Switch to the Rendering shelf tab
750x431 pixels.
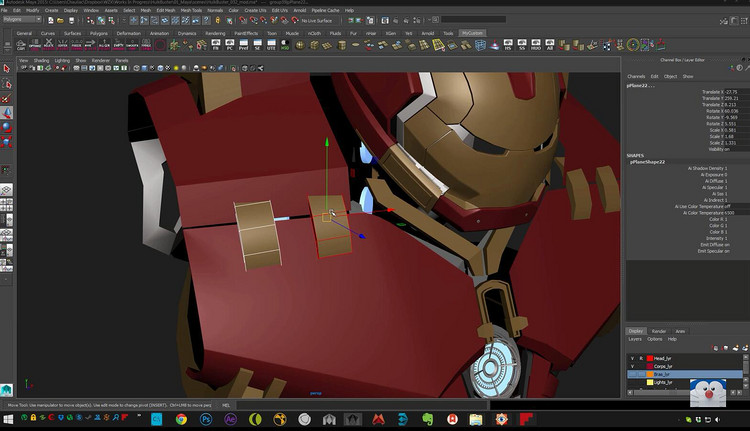click(215, 33)
